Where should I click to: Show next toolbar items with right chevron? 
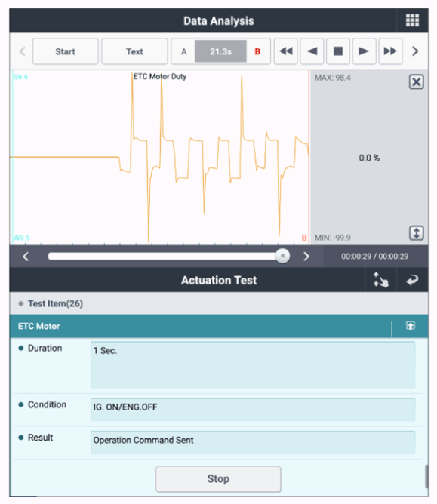(x=415, y=51)
